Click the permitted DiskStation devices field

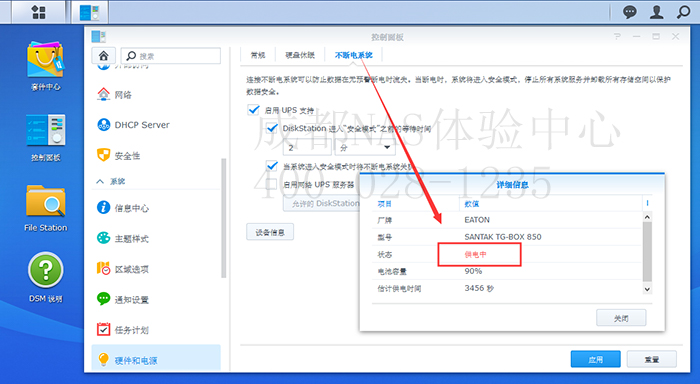(x=321, y=204)
